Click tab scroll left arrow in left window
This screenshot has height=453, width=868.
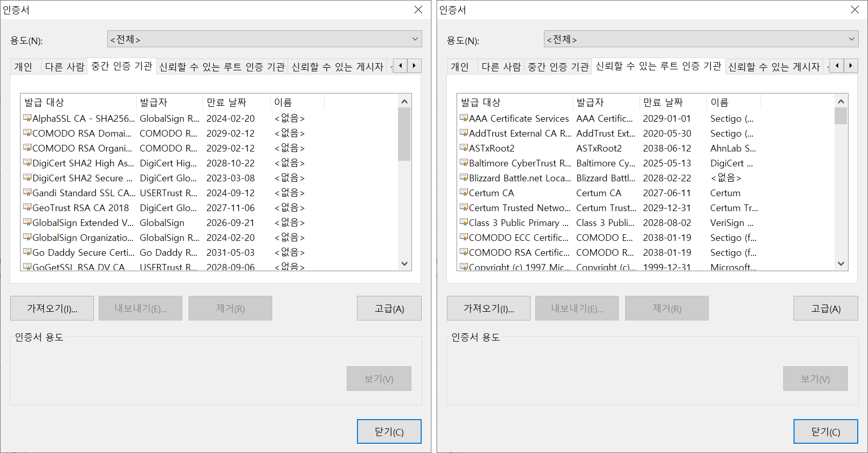[401, 66]
